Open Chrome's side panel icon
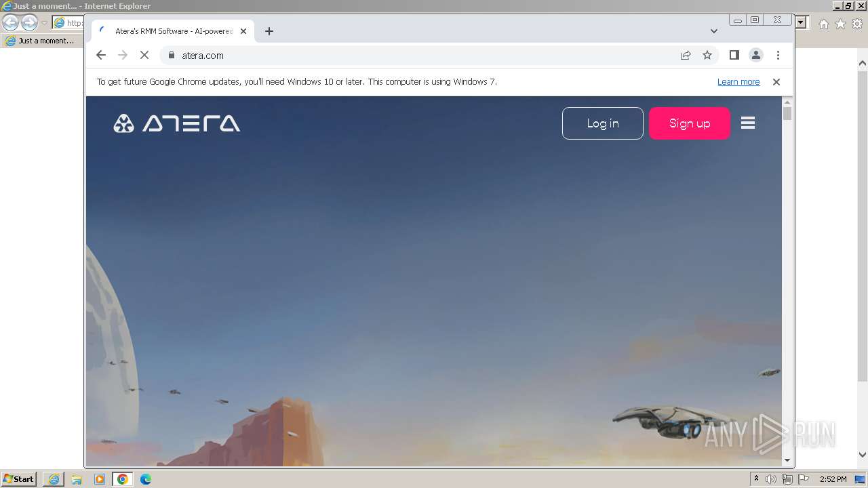The height and width of the screenshot is (488, 868). pos(734,56)
